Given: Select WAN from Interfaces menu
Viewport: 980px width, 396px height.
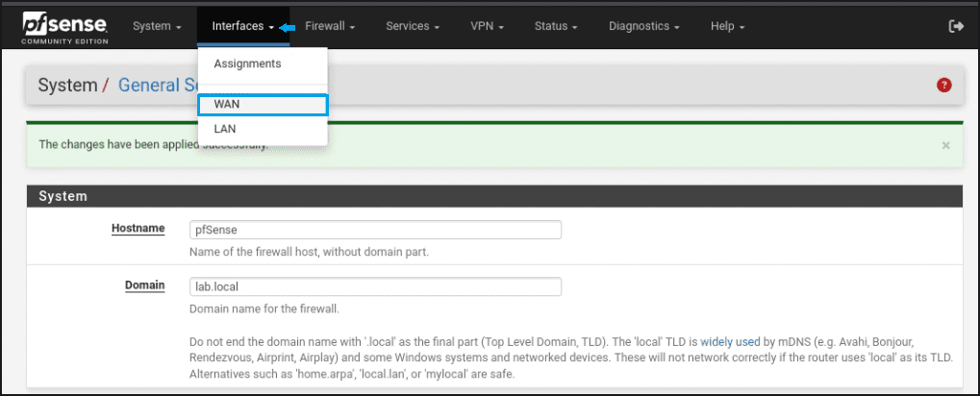Looking at the screenshot, I should tap(263, 105).
